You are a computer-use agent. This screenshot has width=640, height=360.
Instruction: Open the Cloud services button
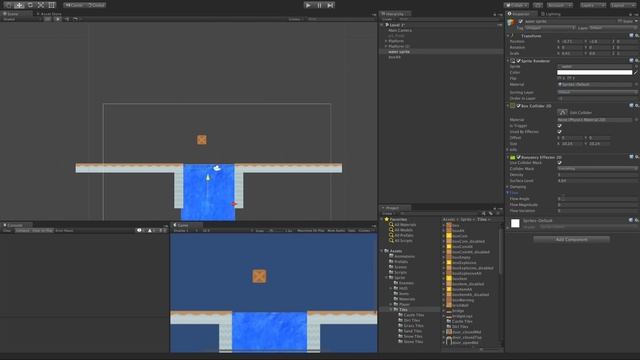point(538,5)
